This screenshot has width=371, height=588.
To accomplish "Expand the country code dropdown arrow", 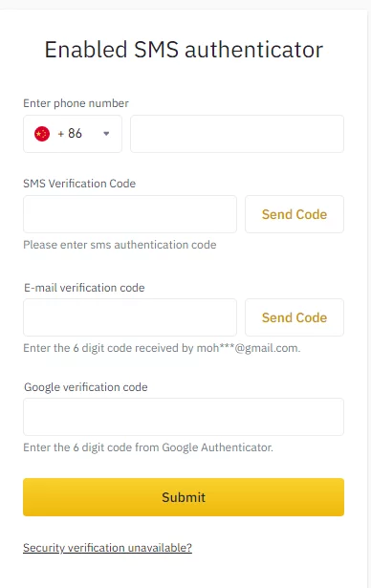I will (x=106, y=134).
